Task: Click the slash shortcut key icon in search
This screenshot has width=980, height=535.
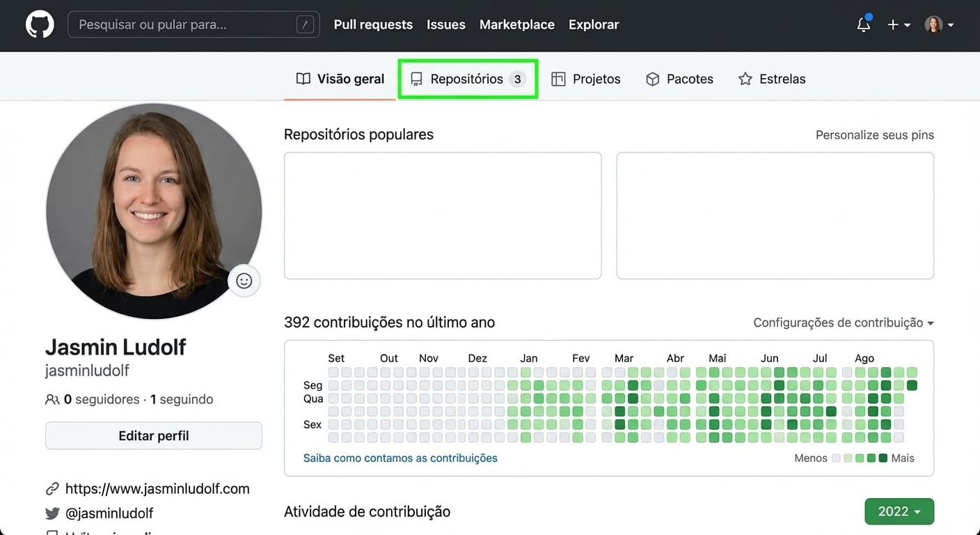Action: pyautogui.click(x=305, y=25)
